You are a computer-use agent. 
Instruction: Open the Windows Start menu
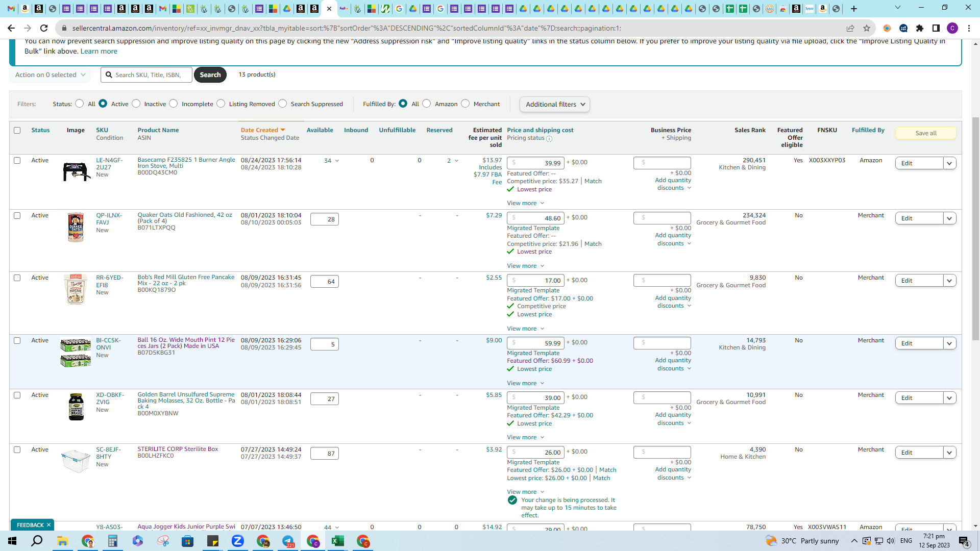click(12, 541)
